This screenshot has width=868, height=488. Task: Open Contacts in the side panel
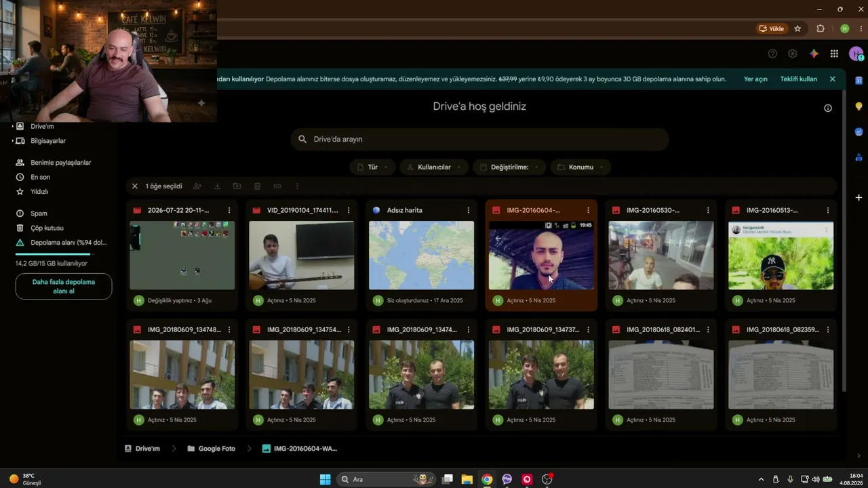859,157
